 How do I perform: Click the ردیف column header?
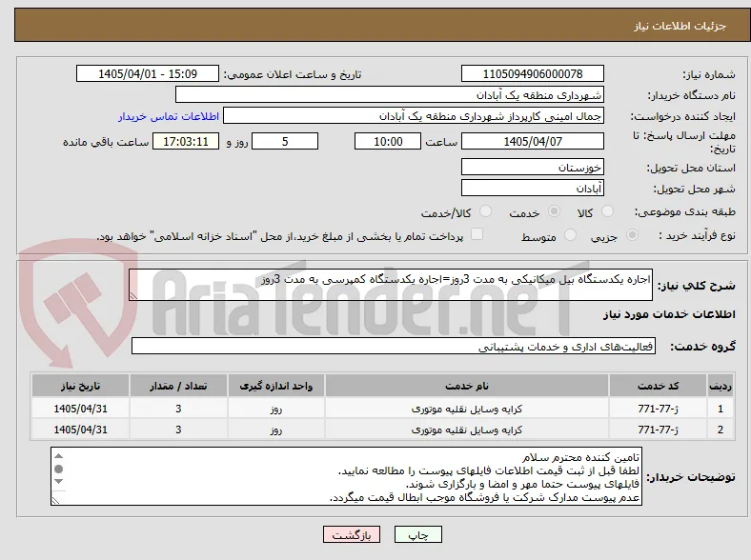[721, 386]
